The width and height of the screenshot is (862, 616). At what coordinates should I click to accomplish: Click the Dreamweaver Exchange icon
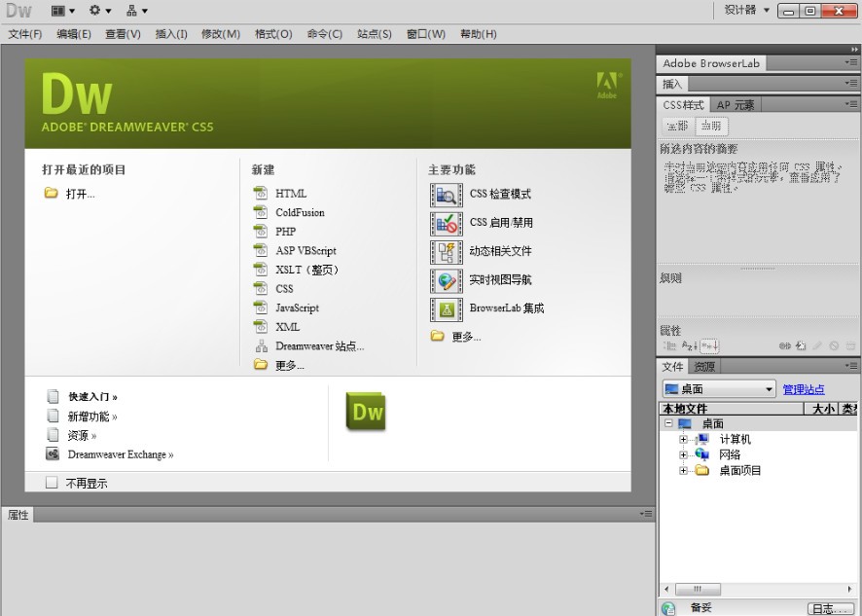click(53, 453)
